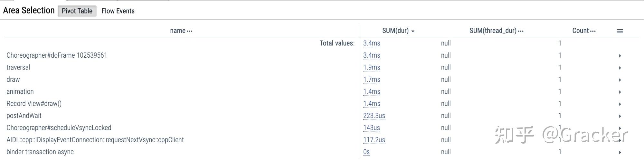This screenshot has height=161, width=644.
Task: Click the name column options ellipsis
Action: coord(190,31)
